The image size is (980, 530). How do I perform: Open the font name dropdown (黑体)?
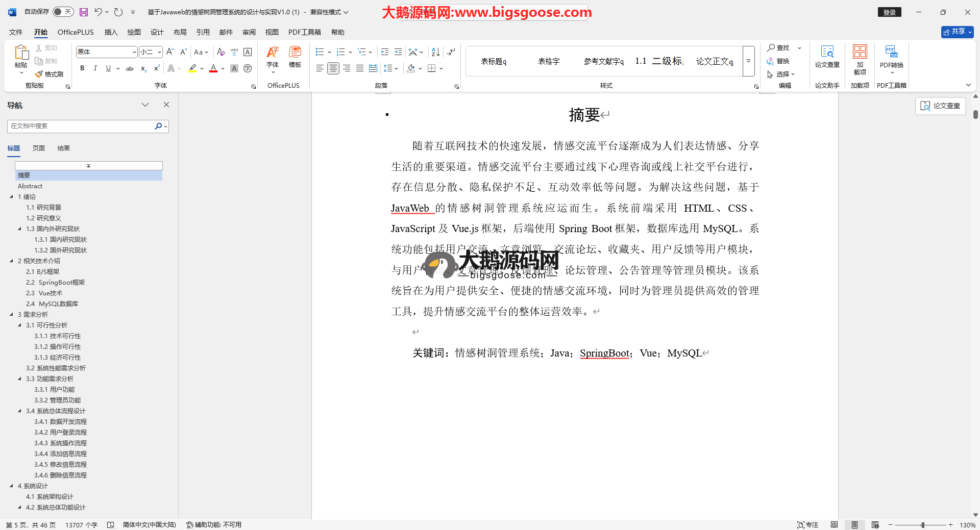[x=134, y=52]
